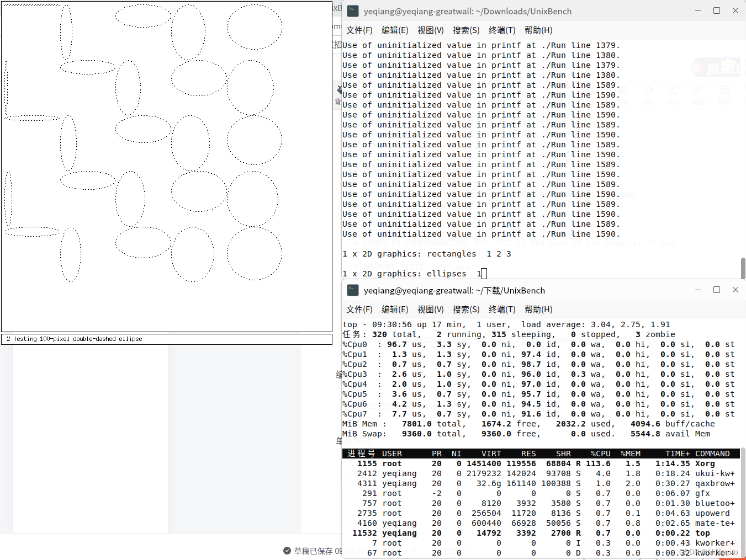This screenshot has width=746, height=560.
Task: Click the %Cpu1 usage row
Action: [538, 354]
